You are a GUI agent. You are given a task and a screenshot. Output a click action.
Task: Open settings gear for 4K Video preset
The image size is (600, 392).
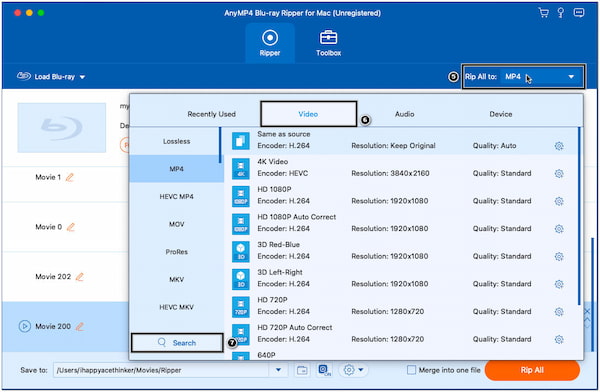click(559, 173)
